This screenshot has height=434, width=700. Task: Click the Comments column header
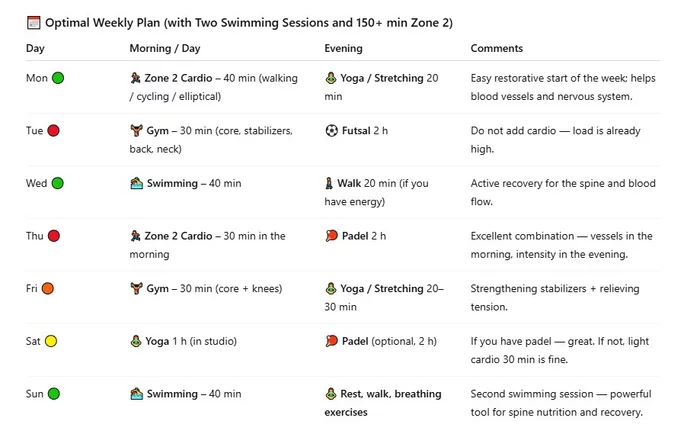pos(497,48)
